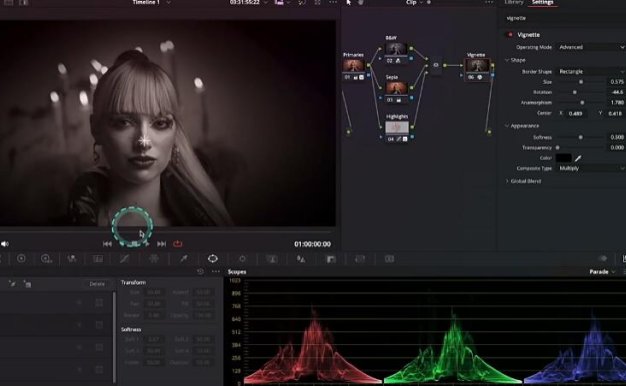Select the B&W node thumbnail

tap(396, 48)
